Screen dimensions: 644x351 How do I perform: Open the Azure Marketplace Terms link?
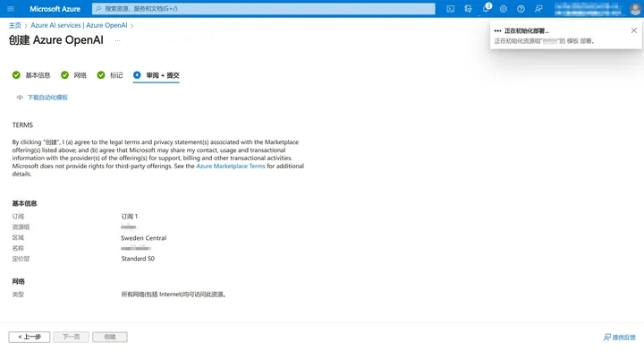point(231,166)
